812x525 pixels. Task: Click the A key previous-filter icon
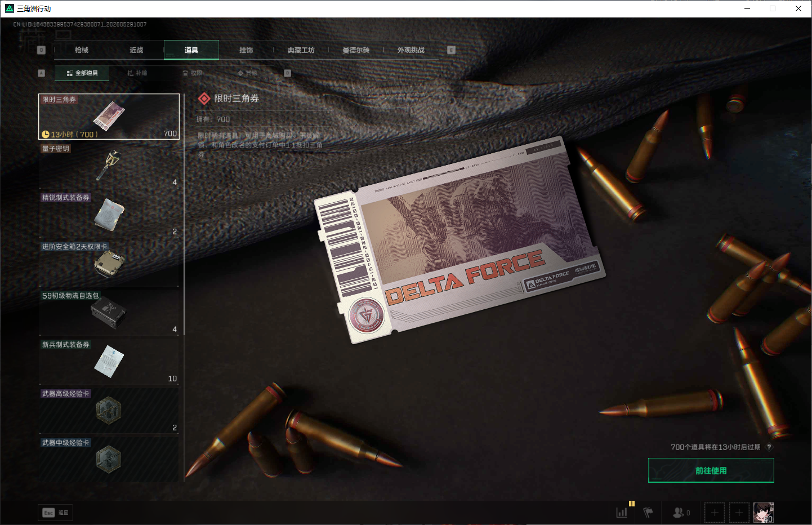tap(41, 73)
